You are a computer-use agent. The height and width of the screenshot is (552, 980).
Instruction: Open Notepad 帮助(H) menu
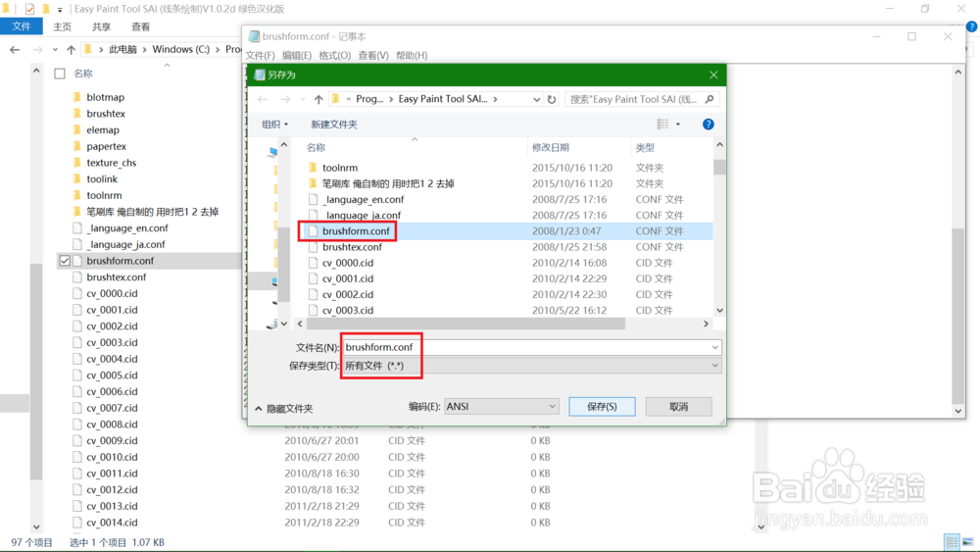(x=412, y=55)
